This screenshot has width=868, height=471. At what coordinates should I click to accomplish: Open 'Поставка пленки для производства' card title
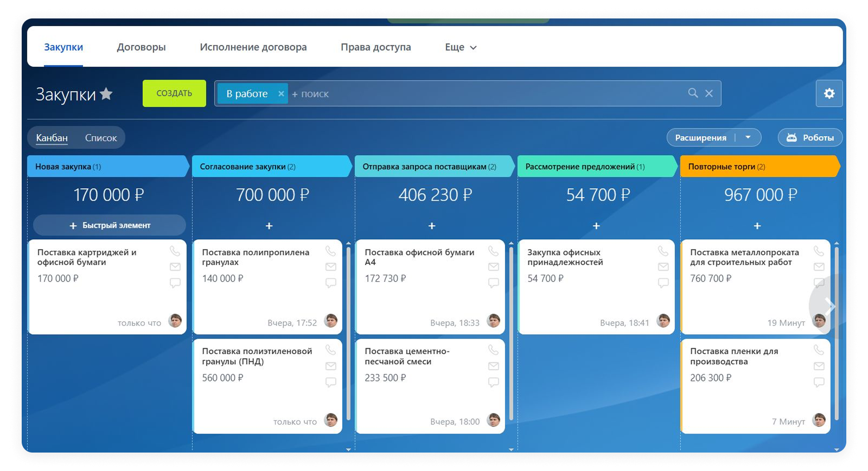pos(734,357)
